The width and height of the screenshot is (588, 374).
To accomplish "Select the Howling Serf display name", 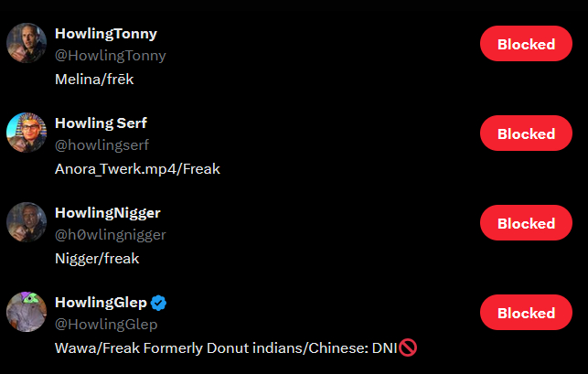I will click(x=101, y=123).
